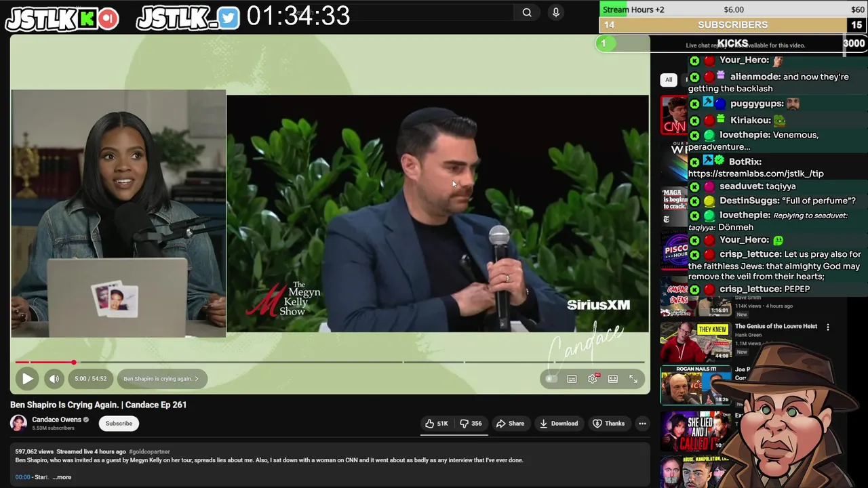Open the MAGA New York Times video thumbnail
Image resolution: width=868 pixels, height=488 pixels.
(x=674, y=205)
